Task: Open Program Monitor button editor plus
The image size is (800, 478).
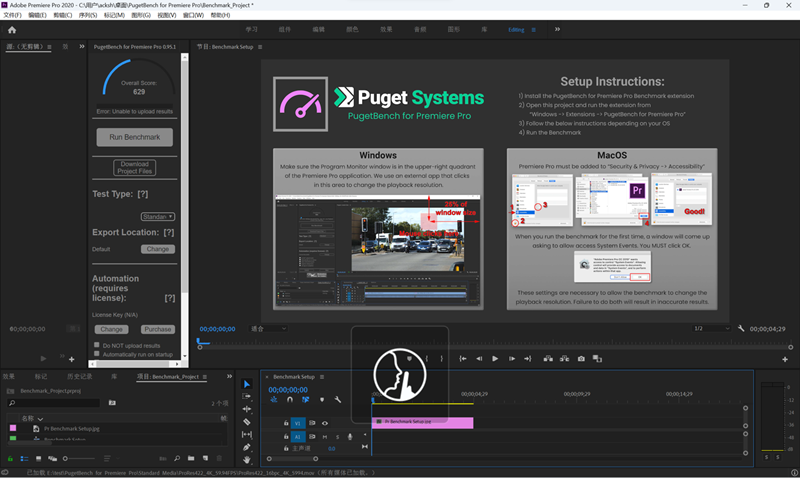Action: click(x=785, y=359)
